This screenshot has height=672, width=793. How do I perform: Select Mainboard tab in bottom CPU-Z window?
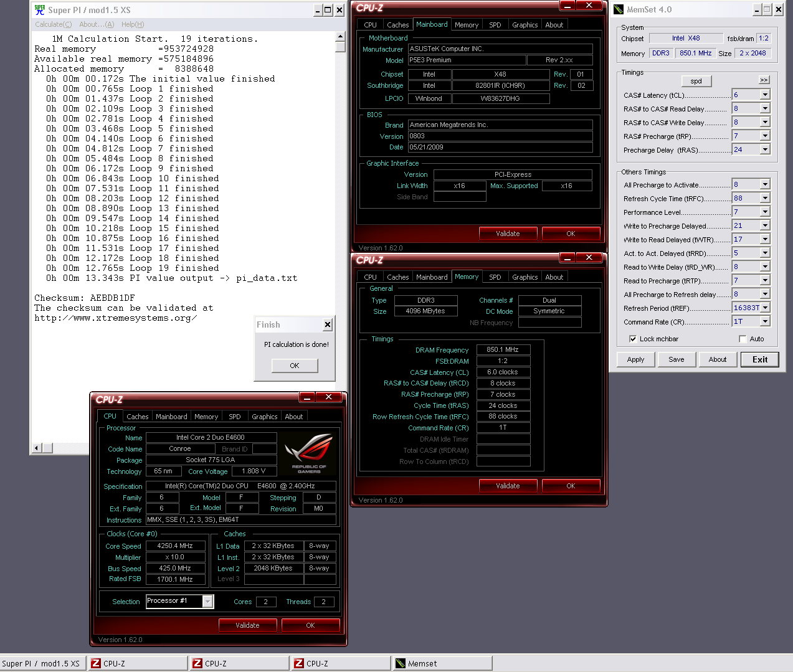click(x=171, y=417)
